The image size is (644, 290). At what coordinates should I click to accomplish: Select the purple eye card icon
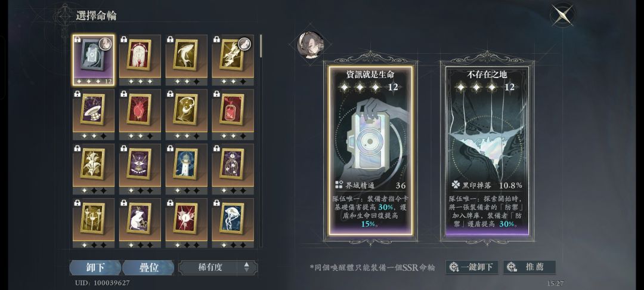(x=140, y=165)
